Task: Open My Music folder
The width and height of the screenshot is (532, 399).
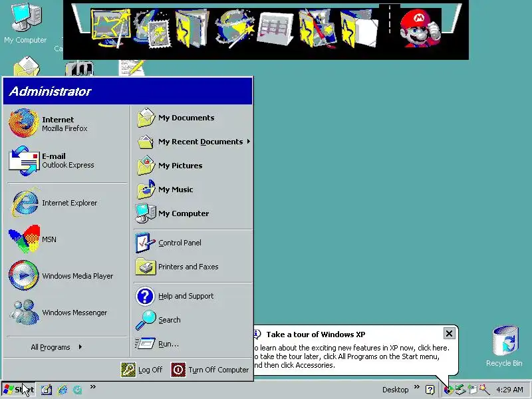Action: tap(194, 190)
